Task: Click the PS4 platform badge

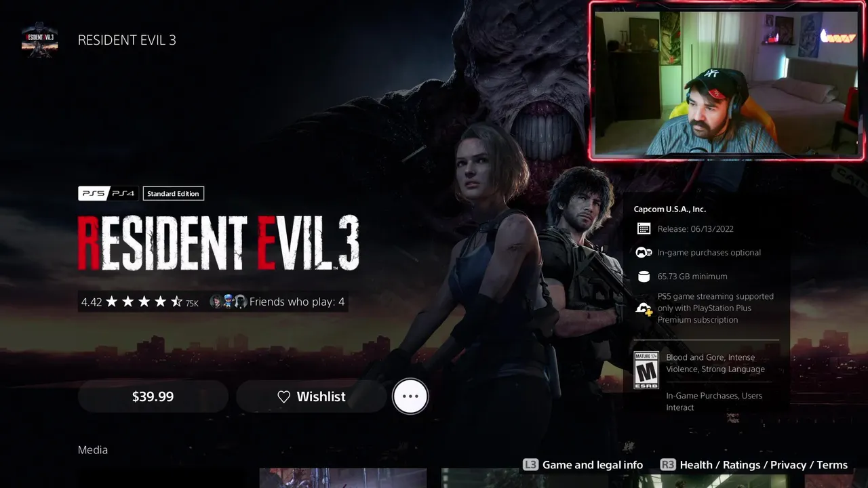Action: (x=123, y=194)
